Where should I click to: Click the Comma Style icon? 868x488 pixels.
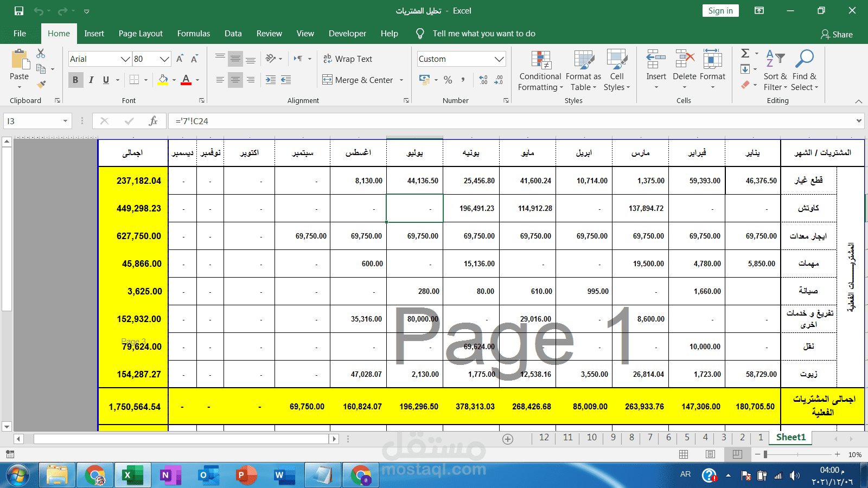click(x=463, y=80)
